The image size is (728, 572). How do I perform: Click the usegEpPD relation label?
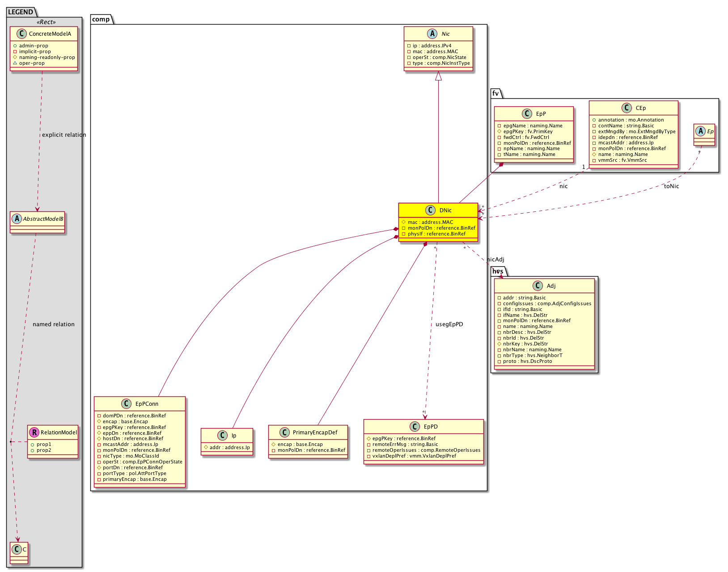click(449, 324)
